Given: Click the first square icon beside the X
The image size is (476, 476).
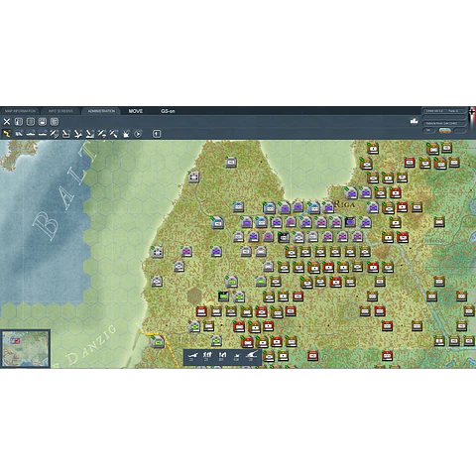Looking at the screenshot, I should pos(19,122).
